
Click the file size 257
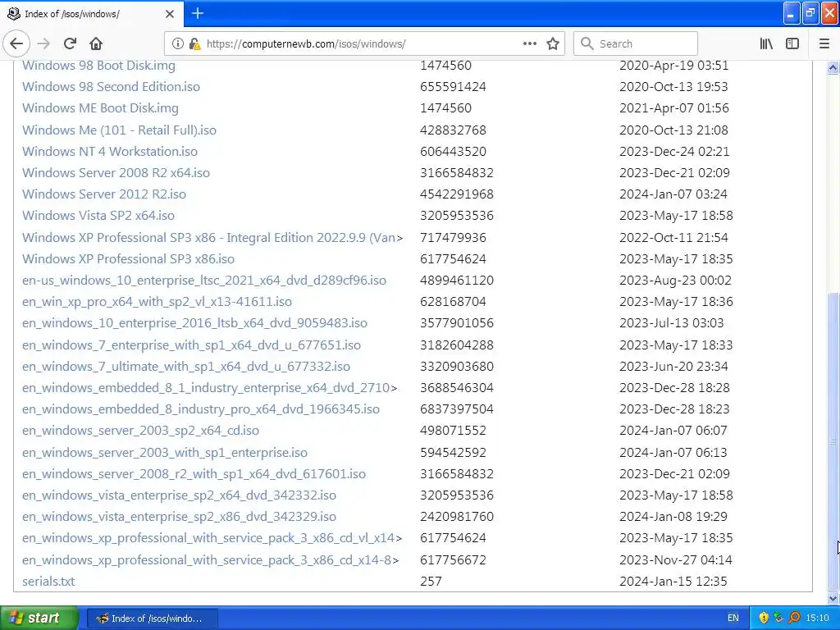click(431, 582)
